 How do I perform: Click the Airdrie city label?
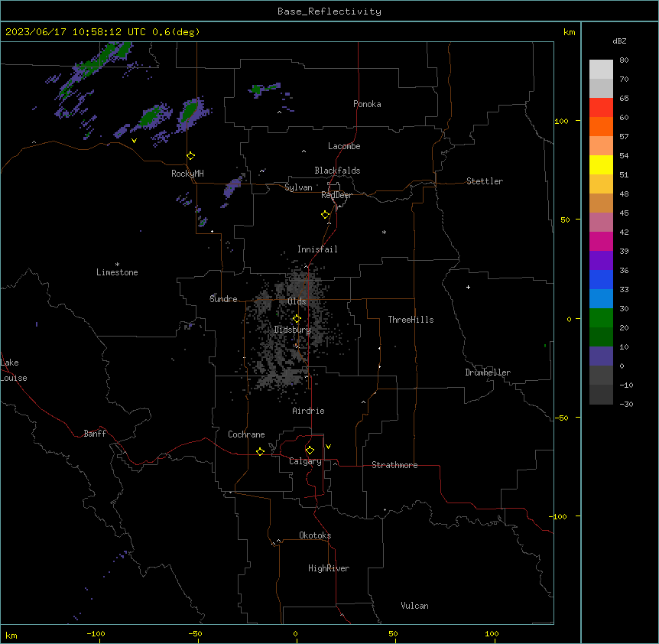click(x=308, y=411)
